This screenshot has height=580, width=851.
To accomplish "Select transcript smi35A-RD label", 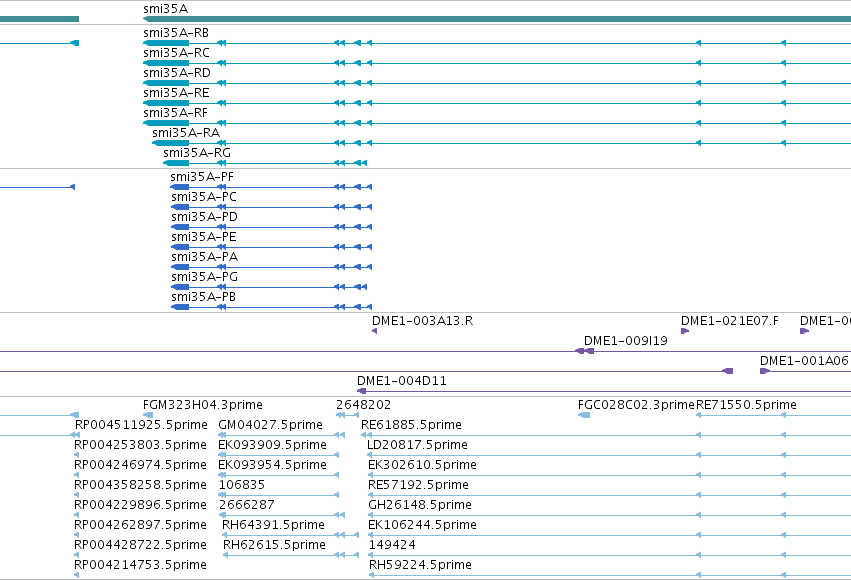I will 177,73.
